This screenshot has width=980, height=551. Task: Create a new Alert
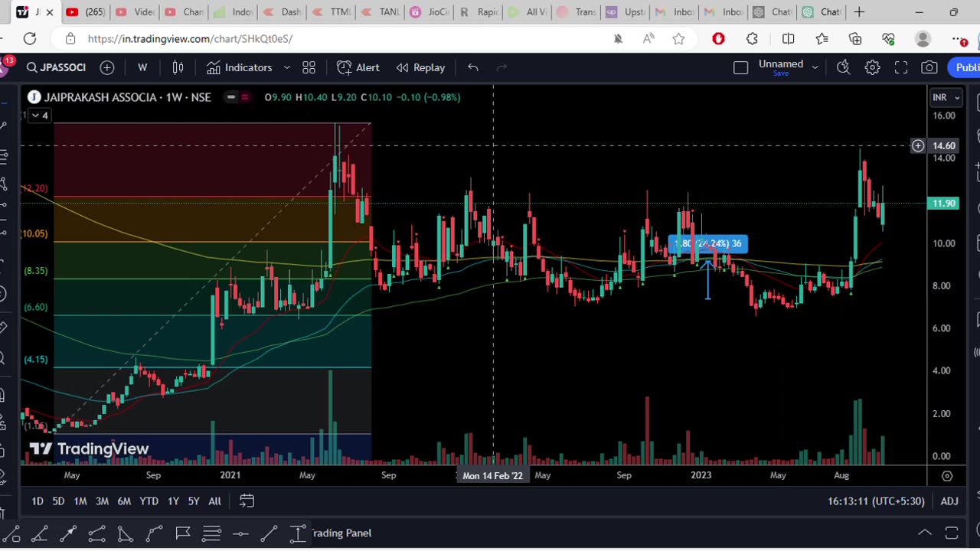[358, 67]
